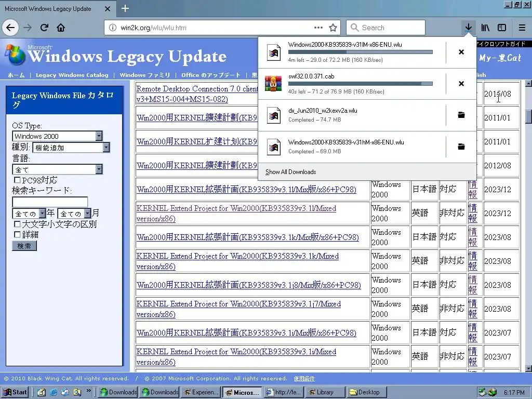Viewport: 532px width, 399px height.
Task: Cancel the swf32.0.0.371.cab download
Action: [x=461, y=84]
